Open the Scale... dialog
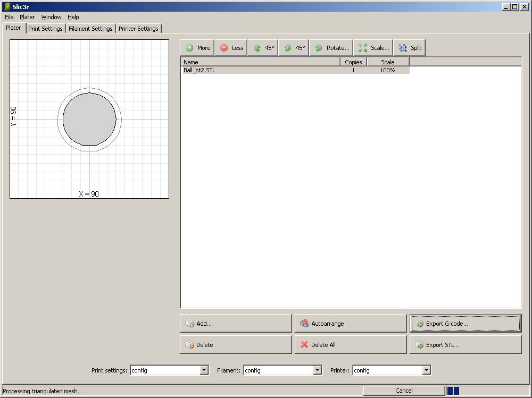Viewport: 532px width, 398px height. [x=373, y=48]
